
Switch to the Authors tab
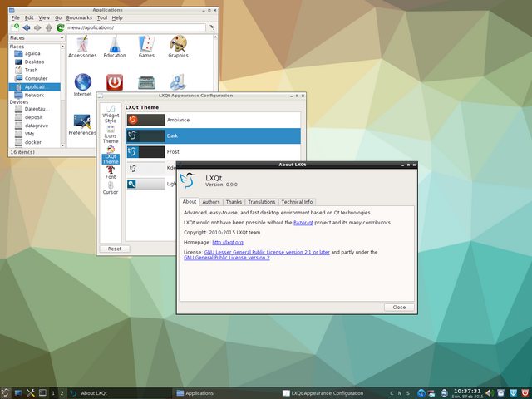click(x=211, y=202)
